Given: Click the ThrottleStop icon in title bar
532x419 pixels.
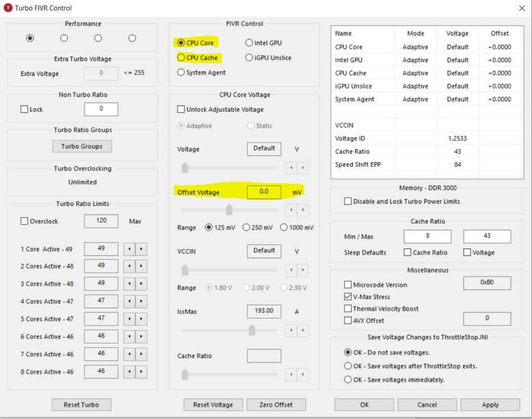Looking at the screenshot, I should pyautogui.click(x=8, y=8).
